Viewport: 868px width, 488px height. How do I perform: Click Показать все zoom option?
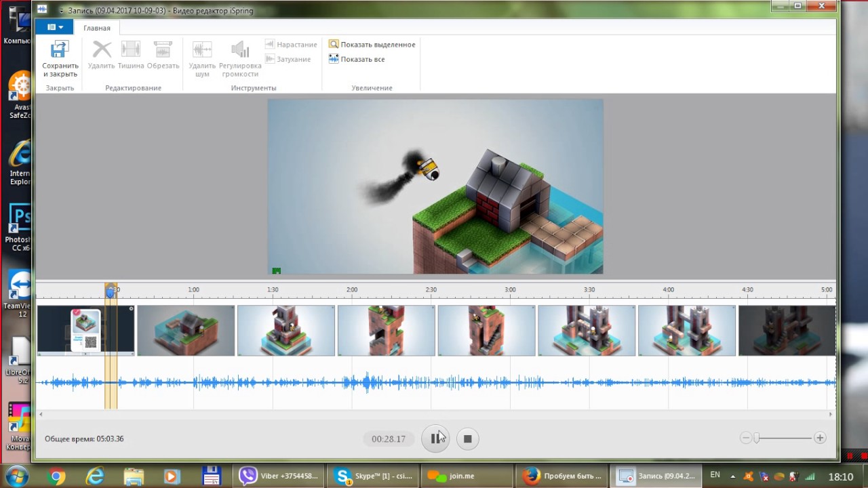[357, 60]
